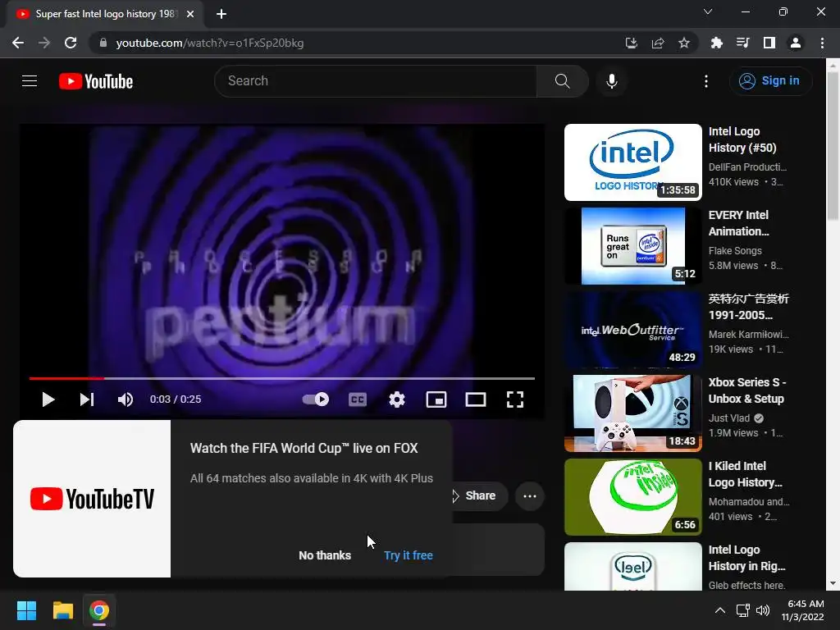Screen dimensions: 840x630
Task: Open the tab search dropdown chevron
Action: 708,11
